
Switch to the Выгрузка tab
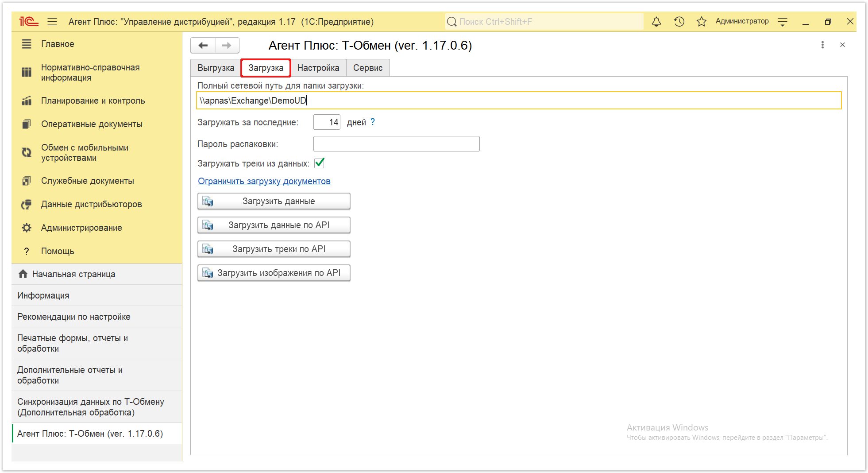216,68
